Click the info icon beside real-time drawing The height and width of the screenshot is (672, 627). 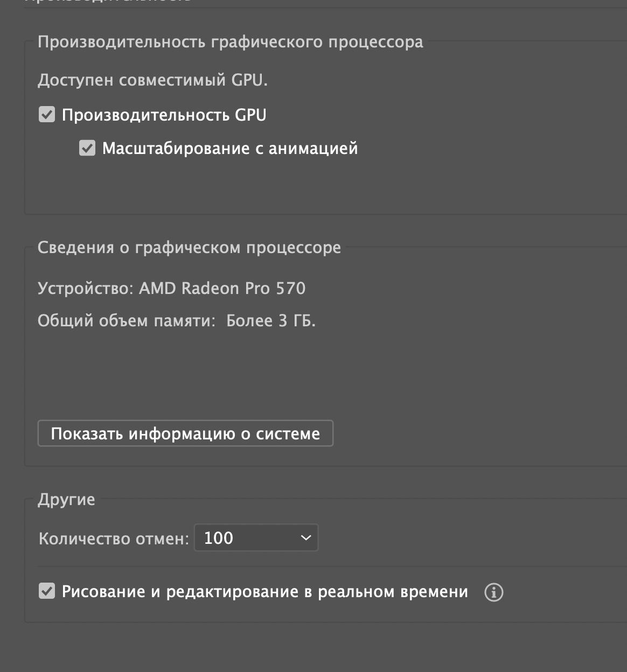click(493, 592)
